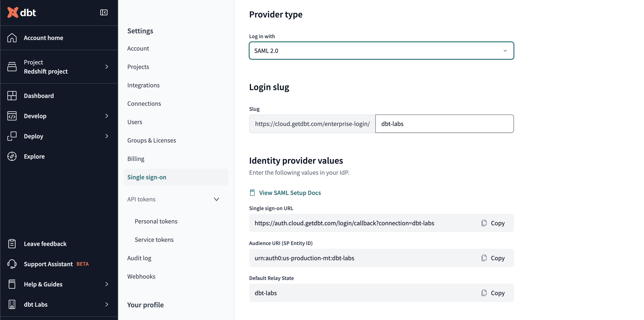Image resolution: width=644 pixels, height=320 pixels.
Task: Click the dbt-labs slug input field
Action: pos(445,123)
